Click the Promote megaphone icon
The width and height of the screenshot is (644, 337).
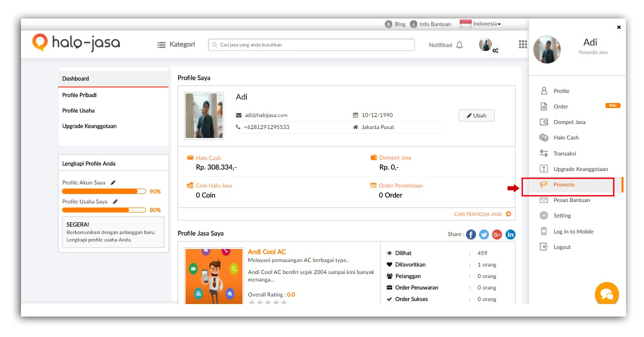pos(544,184)
